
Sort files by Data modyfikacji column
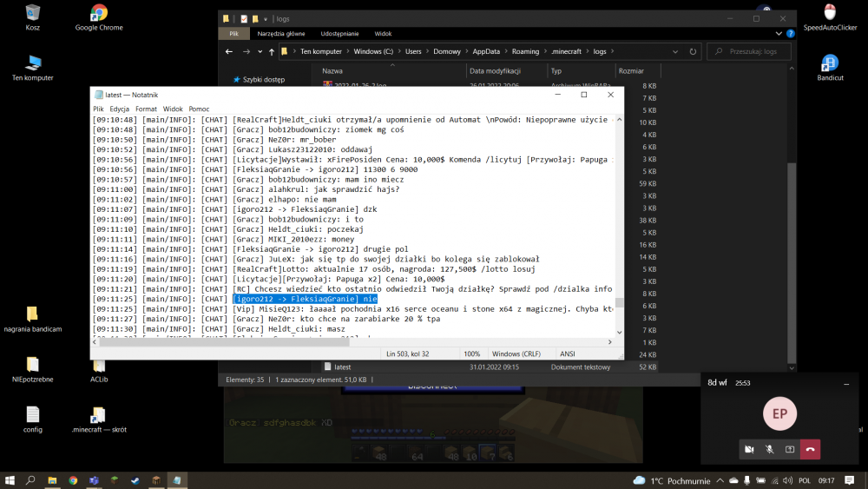coord(495,71)
